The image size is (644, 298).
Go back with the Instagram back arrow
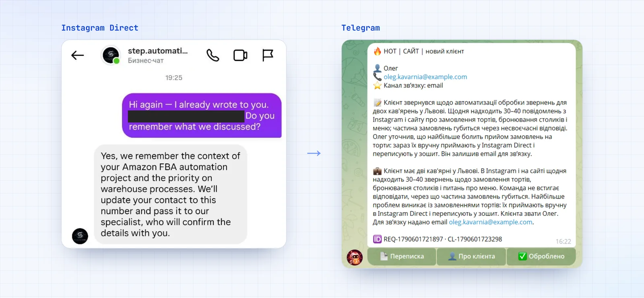click(77, 55)
